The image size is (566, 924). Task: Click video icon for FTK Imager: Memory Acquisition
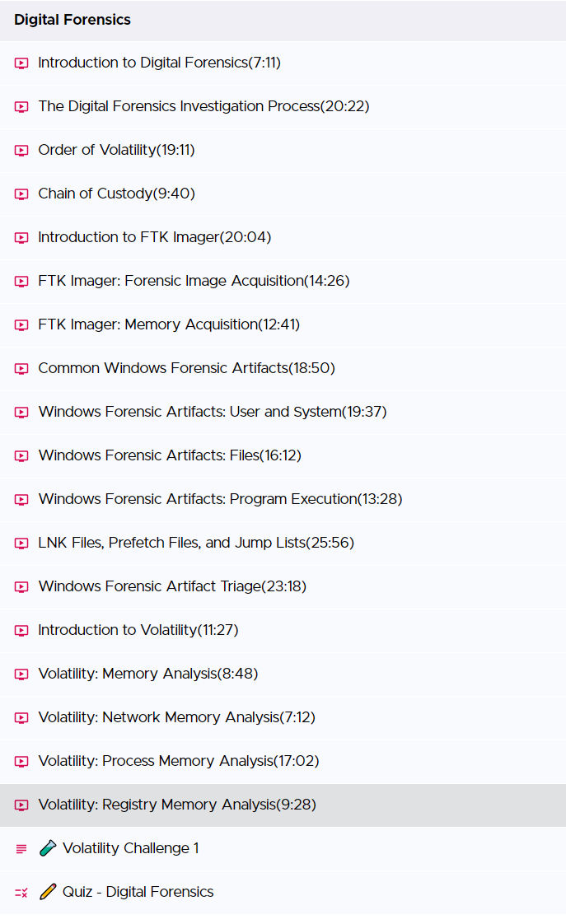[x=21, y=324]
